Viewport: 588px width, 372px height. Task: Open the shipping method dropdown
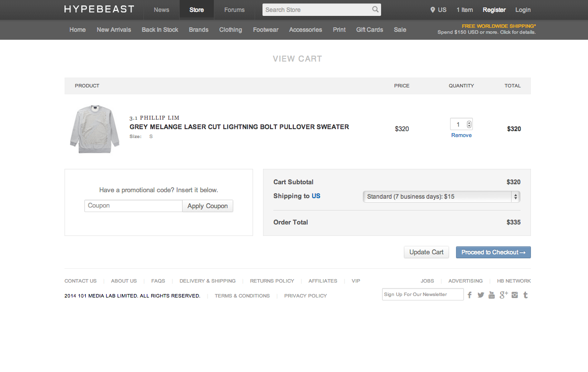[x=441, y=197]
